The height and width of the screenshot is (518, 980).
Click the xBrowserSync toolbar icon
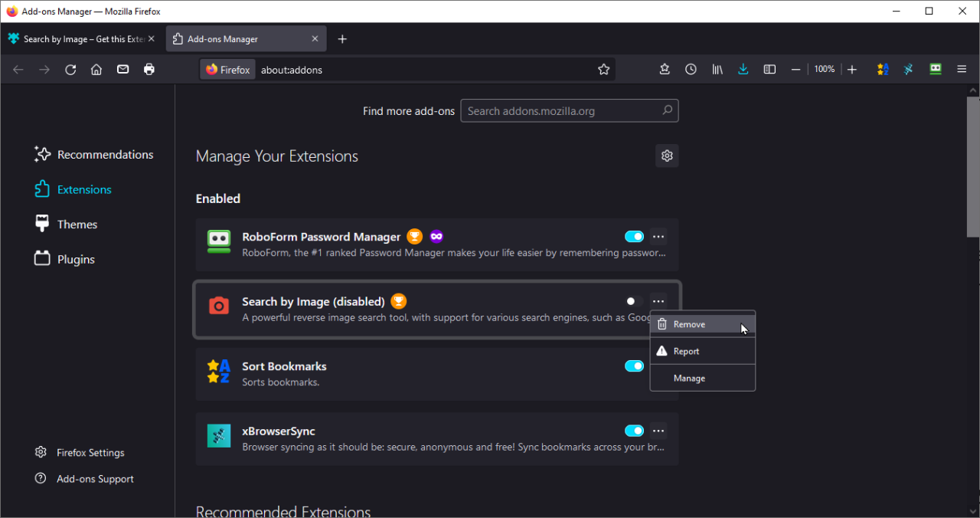[908, 69]
